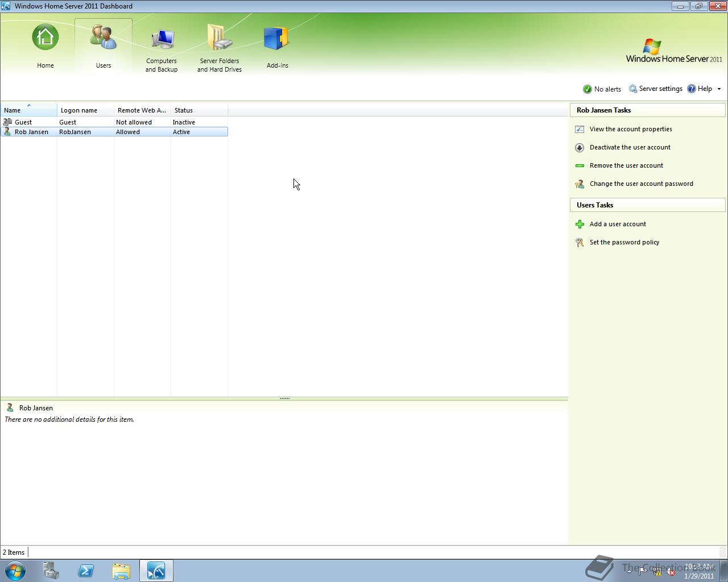Click the details pane splitter grip
This screenshot has height=582, width=728.
click(x=284, y=398)
